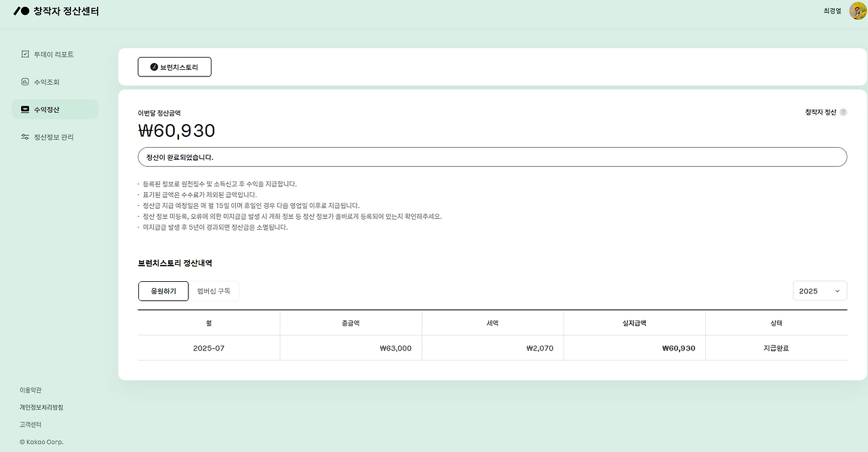Expand the year selector chevron
This screenshot has width=868, height=452.
coord(837,290)
